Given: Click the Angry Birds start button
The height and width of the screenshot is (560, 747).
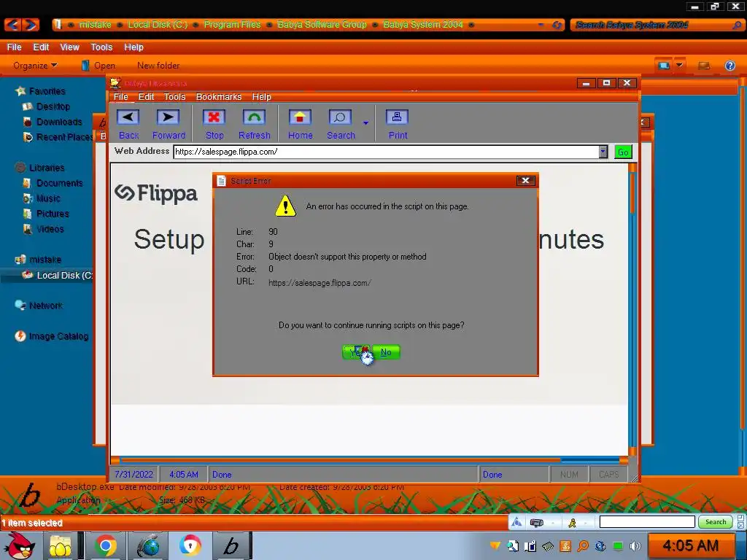Looking at the screenshot, I should [20, 545].
